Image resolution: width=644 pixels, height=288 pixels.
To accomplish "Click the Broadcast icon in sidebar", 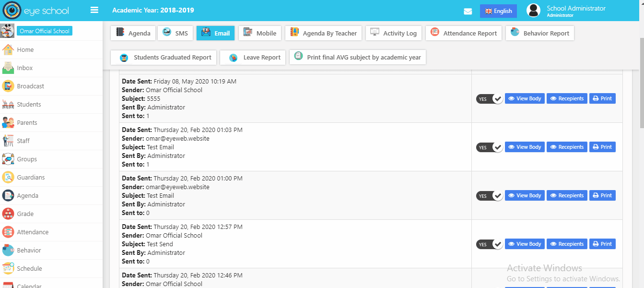I will click(8, 86).
